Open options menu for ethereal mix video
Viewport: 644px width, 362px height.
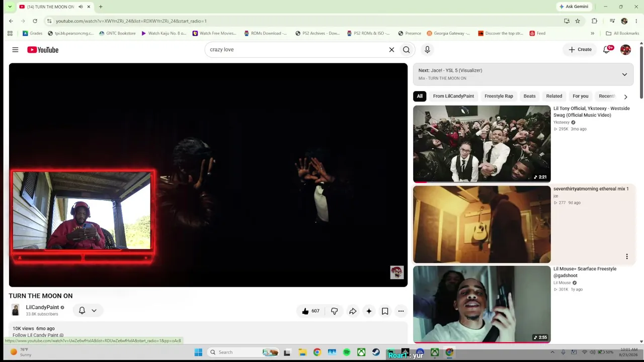pos(627,256)
